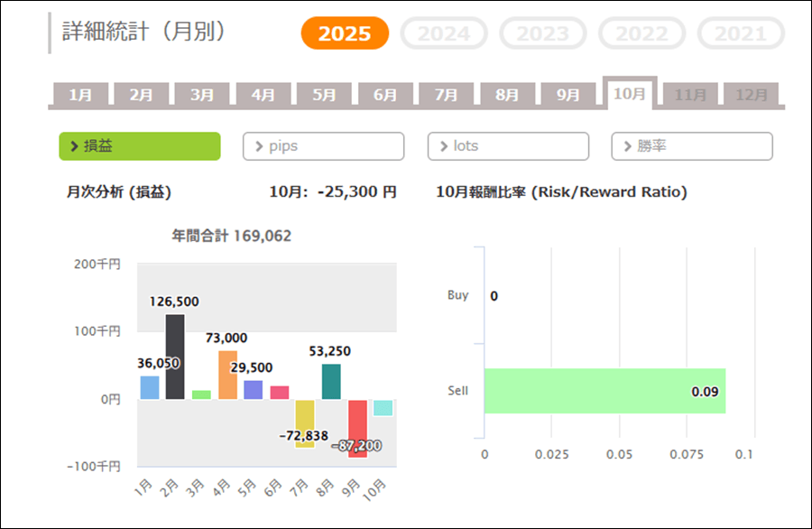This screenshot has height=529, width=812.
Task: Open the 2021 yearly statistics
Action: point(741,33)
